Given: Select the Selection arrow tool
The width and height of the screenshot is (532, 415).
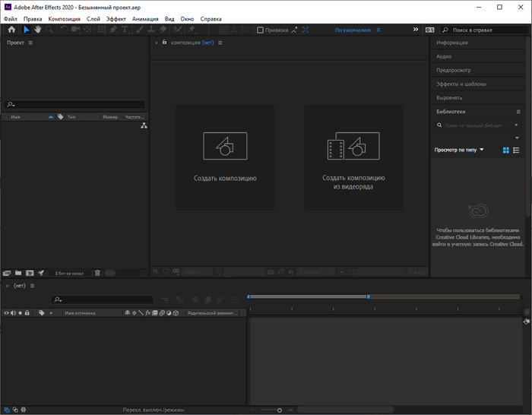Looking at the screenshot, I should pos(26,30).
